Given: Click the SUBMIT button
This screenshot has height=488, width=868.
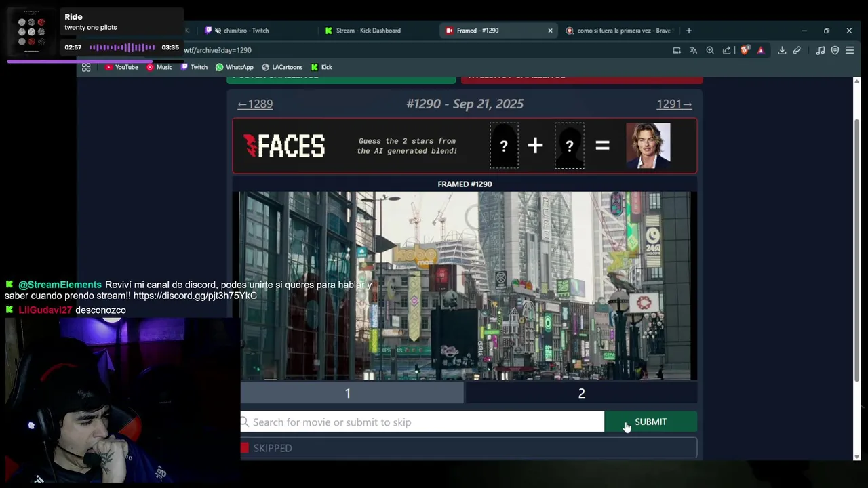Looking at the screenshot, I should point(650,422).
